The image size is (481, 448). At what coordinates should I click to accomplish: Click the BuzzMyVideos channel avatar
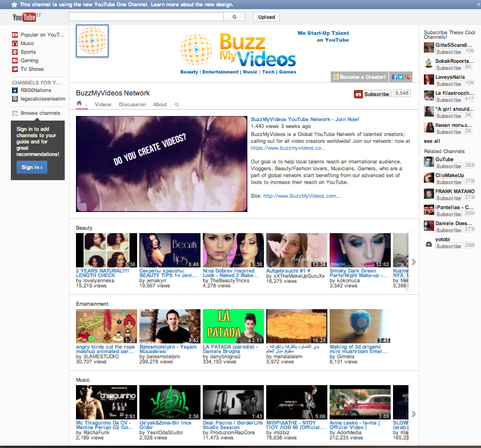coord(93,41)
